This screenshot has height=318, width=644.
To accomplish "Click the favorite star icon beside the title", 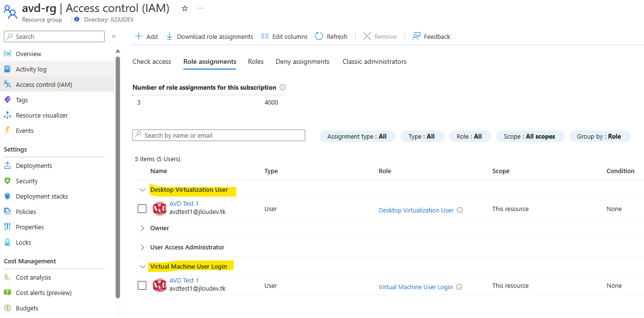I will point(185,9).
